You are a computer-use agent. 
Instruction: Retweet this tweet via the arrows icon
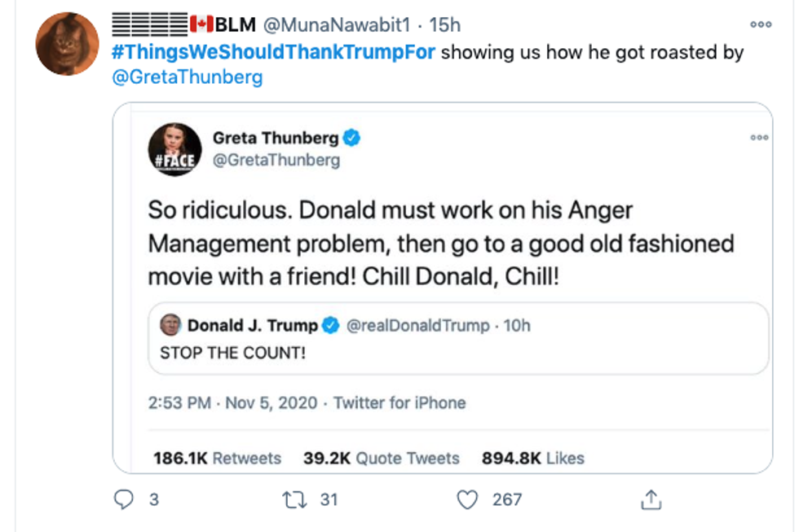(x=292, y=499)
